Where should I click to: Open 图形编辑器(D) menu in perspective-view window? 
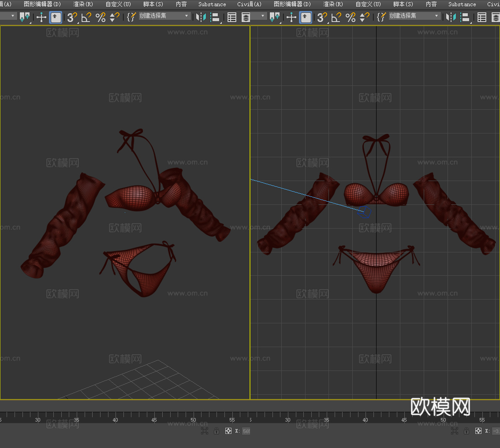[x=42, y=4]
